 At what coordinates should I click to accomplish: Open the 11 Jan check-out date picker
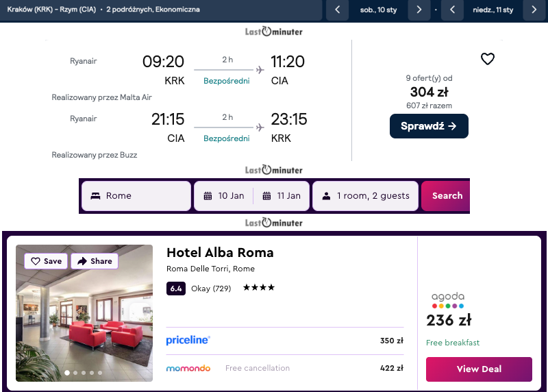coord(282,196)
